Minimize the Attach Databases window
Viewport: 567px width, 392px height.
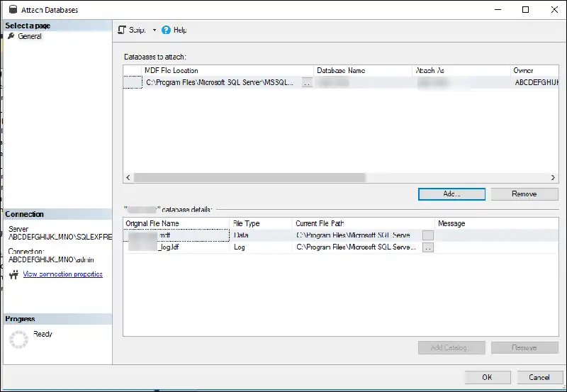(498, 10)
